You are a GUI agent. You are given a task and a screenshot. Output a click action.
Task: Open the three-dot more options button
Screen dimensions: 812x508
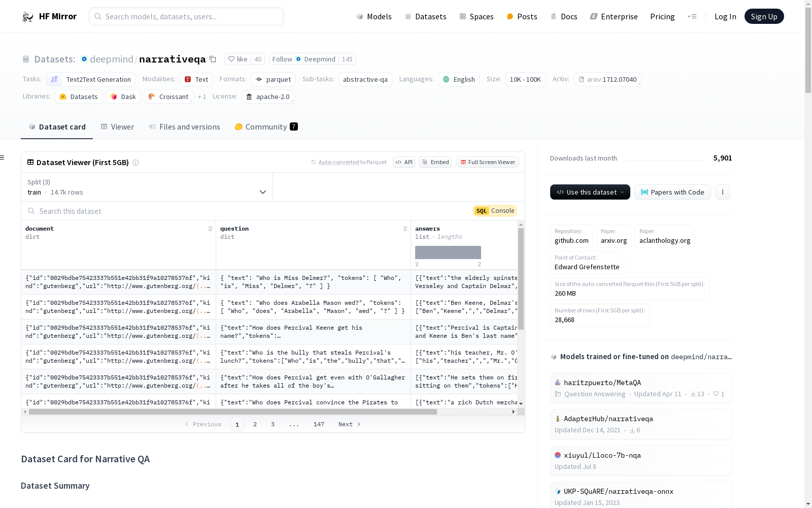point(723,192)
